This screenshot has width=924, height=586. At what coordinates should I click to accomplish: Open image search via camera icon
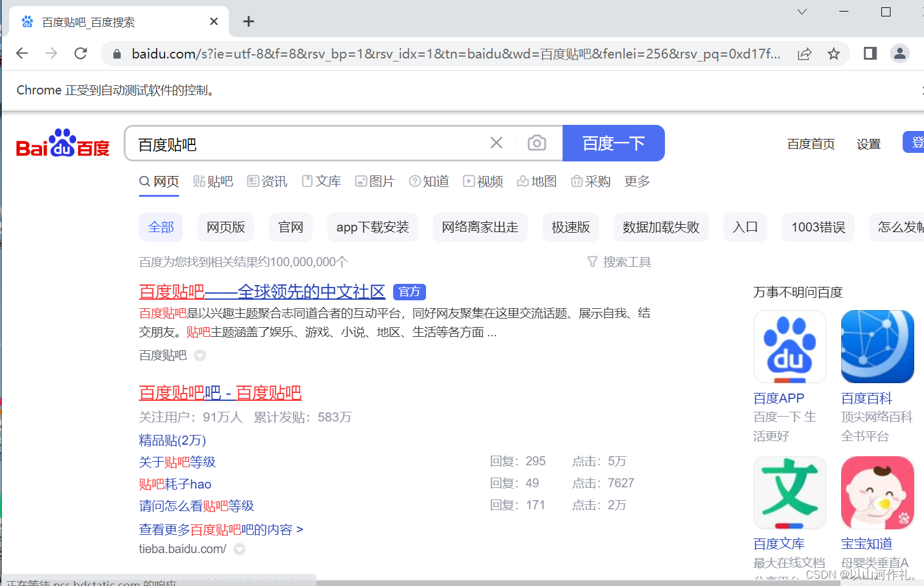point(536,143)
